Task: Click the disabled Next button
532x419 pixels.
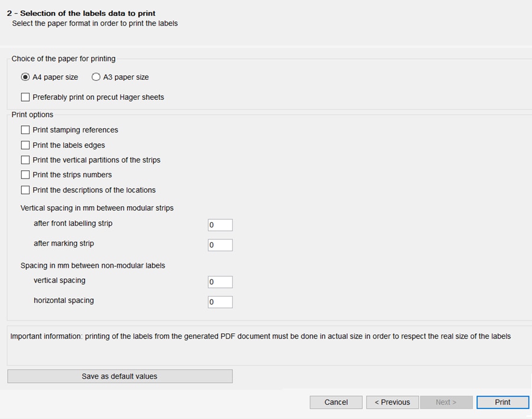Action: (x=446, y=402)
